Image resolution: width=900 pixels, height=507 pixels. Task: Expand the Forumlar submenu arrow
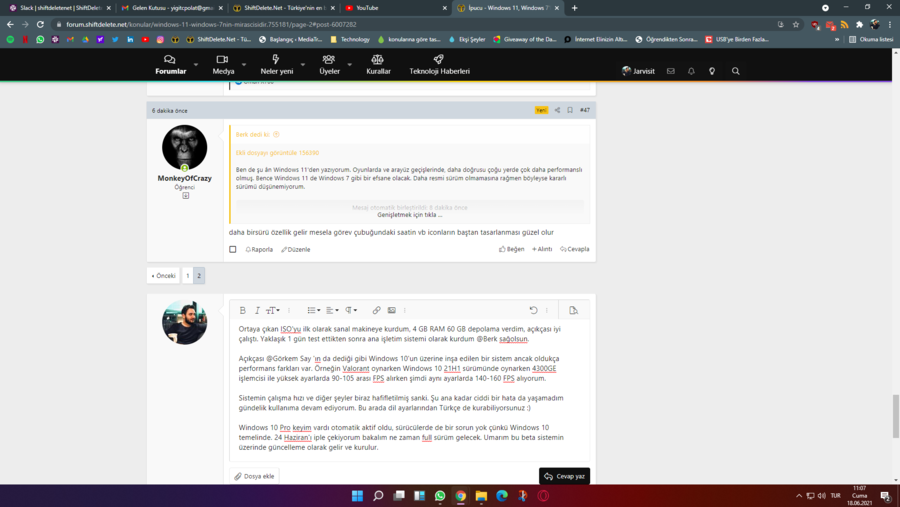[196, 65]
